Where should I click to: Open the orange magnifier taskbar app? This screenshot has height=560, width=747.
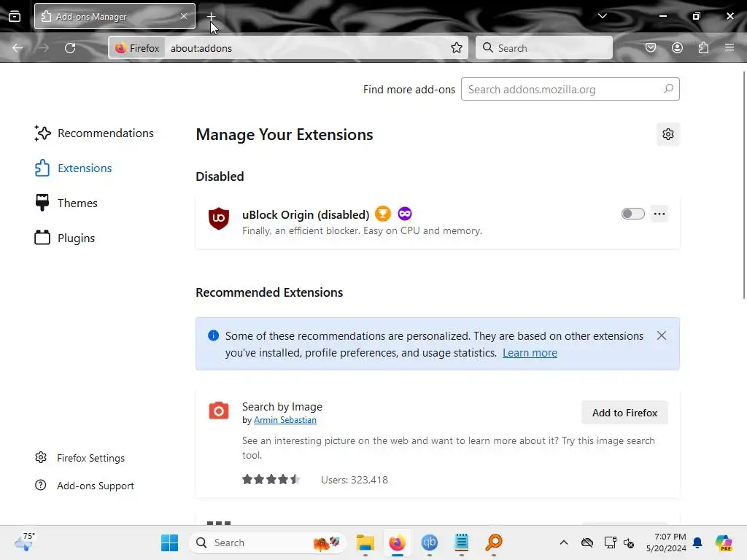494,542
